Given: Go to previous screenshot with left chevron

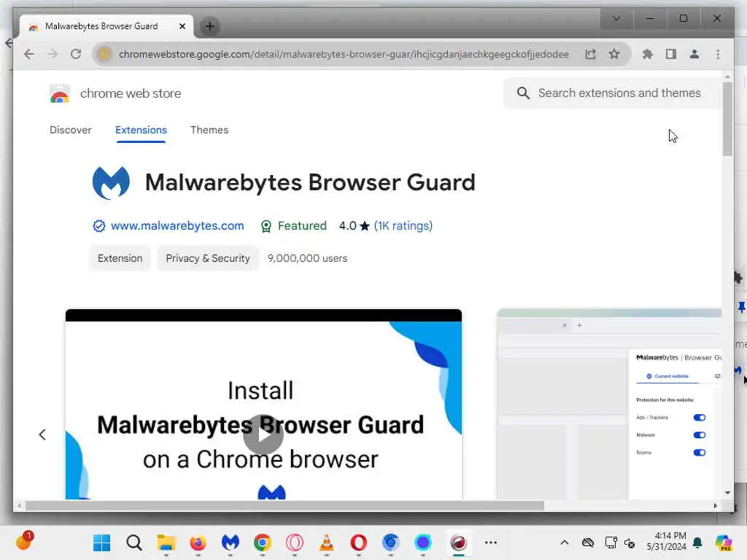Looking at the screenshot, I should point(42,435).
